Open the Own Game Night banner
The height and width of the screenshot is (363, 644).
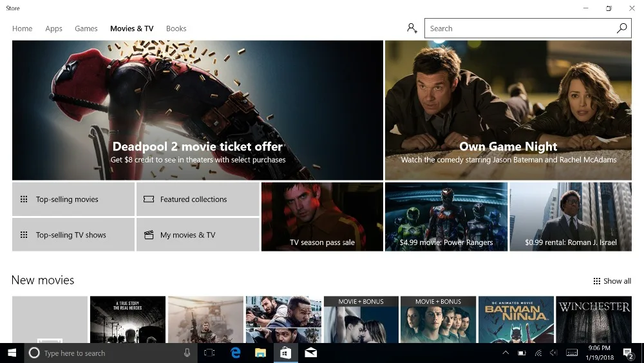pos(509,110)
